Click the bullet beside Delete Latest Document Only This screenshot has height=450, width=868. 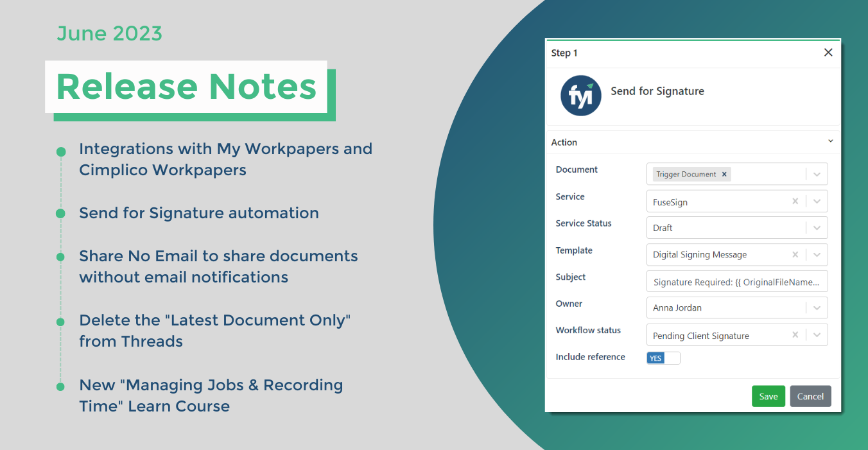coord(61,322)
